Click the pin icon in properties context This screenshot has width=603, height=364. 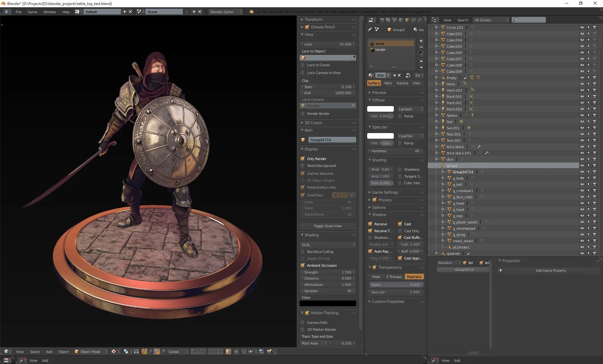coord(370,29)
